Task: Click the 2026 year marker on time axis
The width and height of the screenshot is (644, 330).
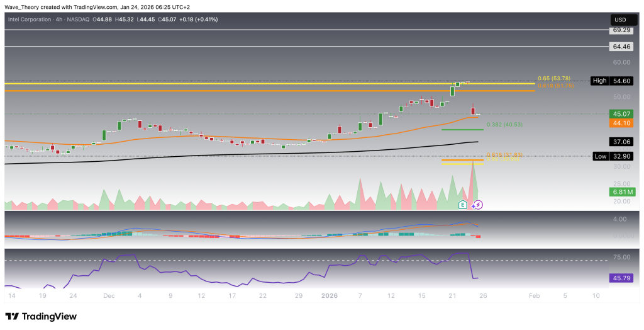Action: 329,295
